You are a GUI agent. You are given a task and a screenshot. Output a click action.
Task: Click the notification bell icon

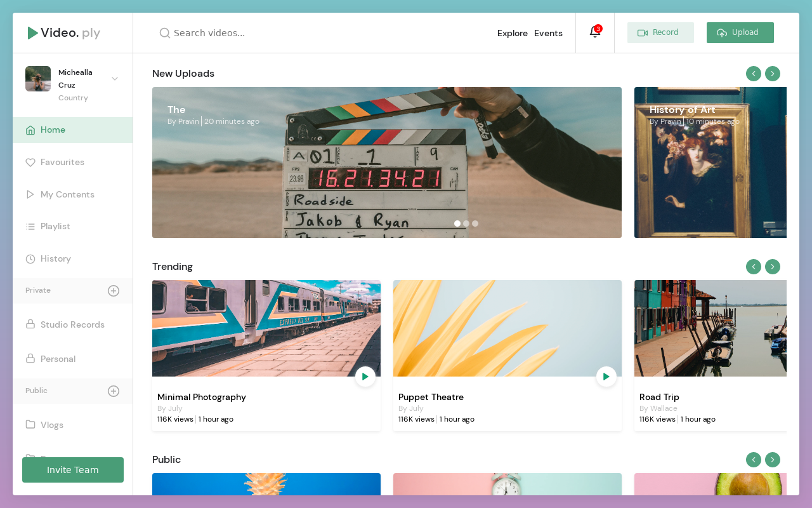[x=594, y=32]
